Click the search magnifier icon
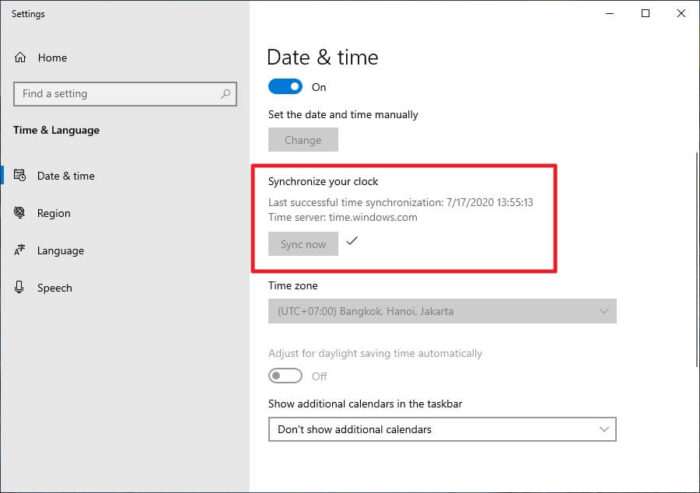700x493 pixels. 226,94
